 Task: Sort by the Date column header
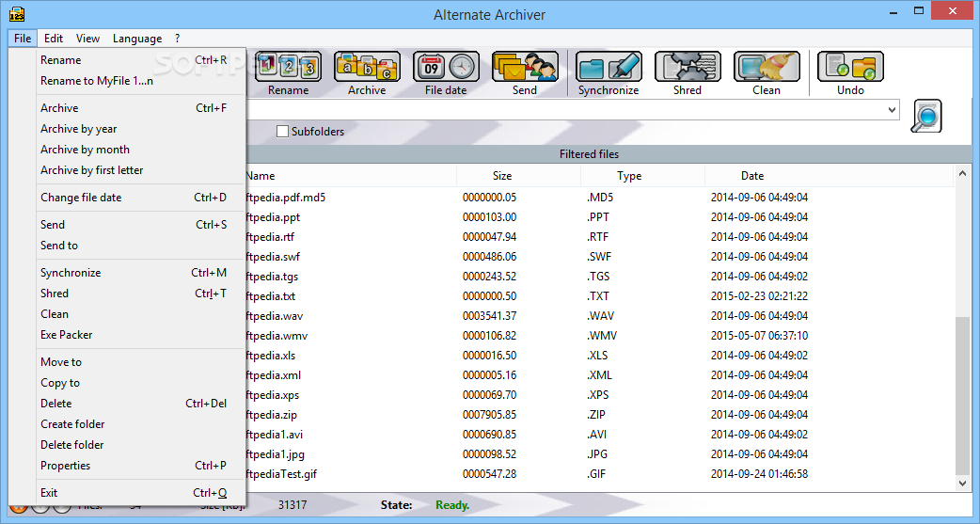[x=830, y=176]
